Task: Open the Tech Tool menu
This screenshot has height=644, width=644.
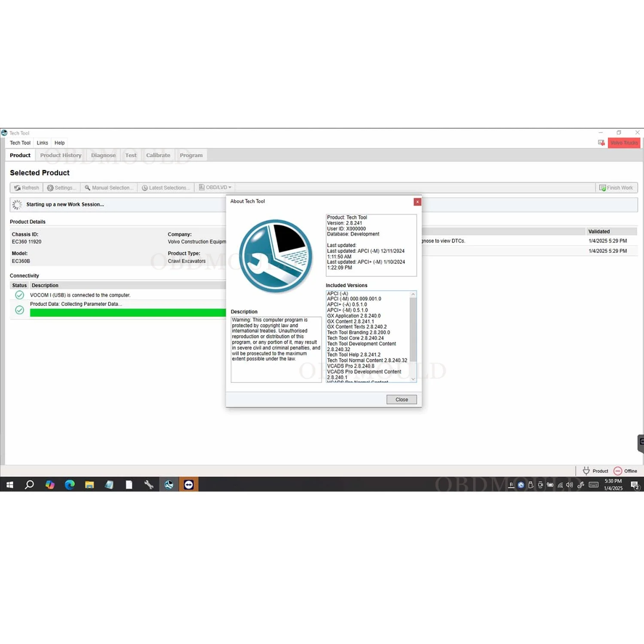Action: [20, 143]
